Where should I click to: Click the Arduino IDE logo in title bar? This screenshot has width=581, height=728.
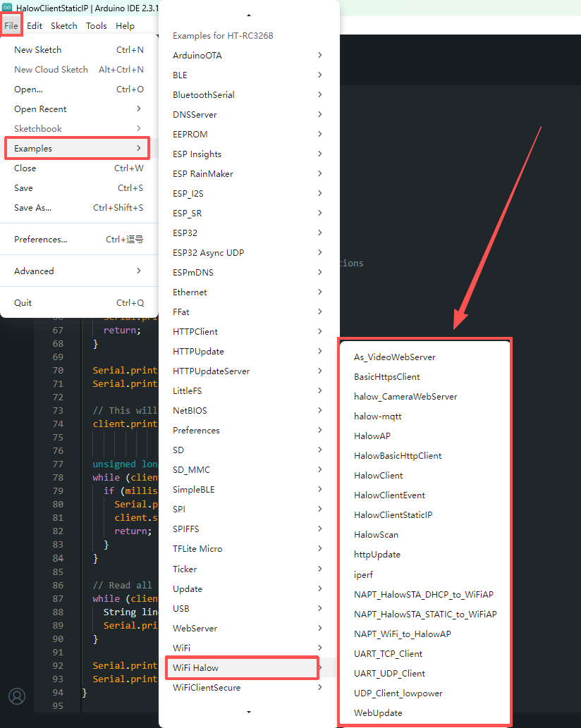[7, 8]
